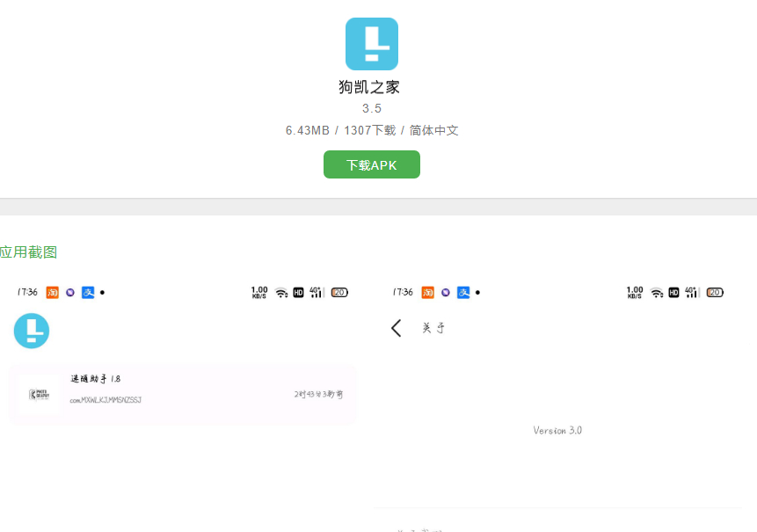Click the 1.00 KB/S speed indicator in right screenshot

[635, 293]
